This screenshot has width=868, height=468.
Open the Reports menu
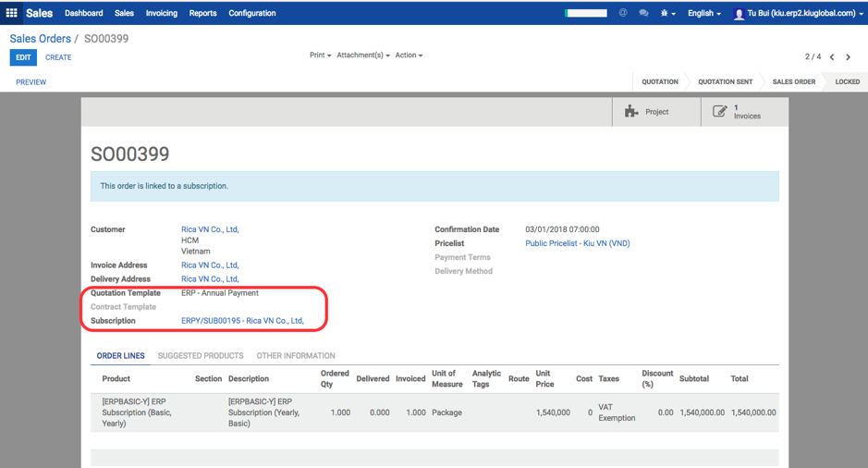tap(202, 13)
